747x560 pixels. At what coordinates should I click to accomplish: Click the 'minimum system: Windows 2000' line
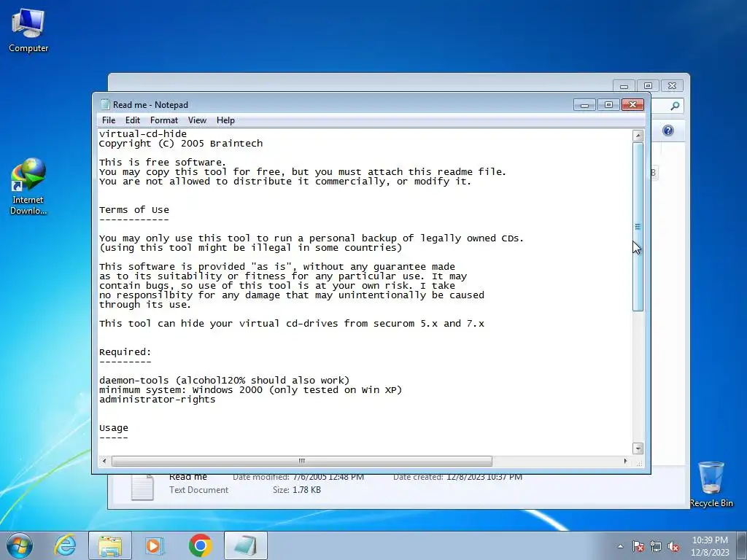251,390
